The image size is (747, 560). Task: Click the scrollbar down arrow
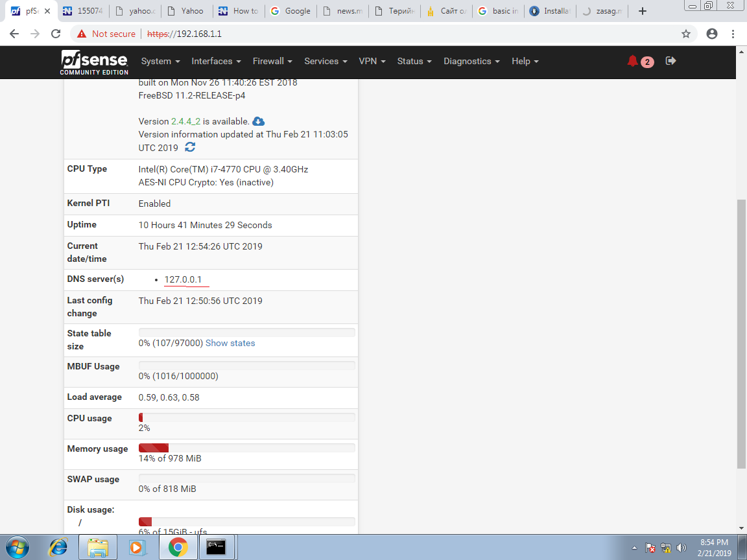point(741,528)
